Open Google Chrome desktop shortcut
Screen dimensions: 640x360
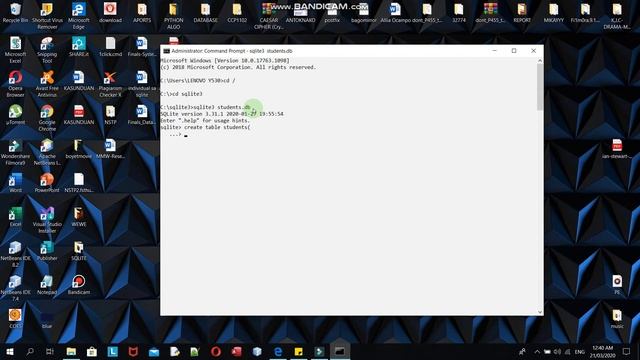[x=47, y=118]
